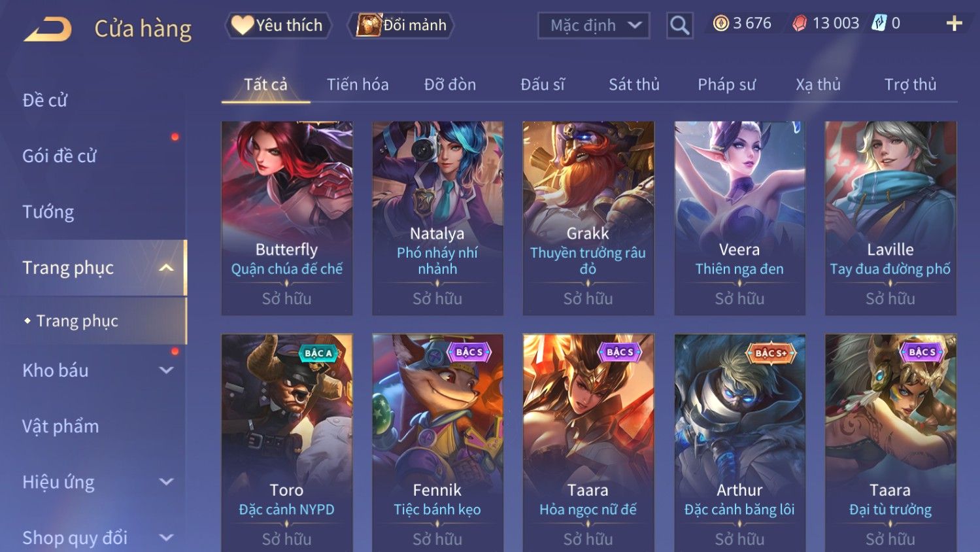Click the heart icon for Yêu thích
This screenshot has width=980, height=552.
(x=242, y=25)
